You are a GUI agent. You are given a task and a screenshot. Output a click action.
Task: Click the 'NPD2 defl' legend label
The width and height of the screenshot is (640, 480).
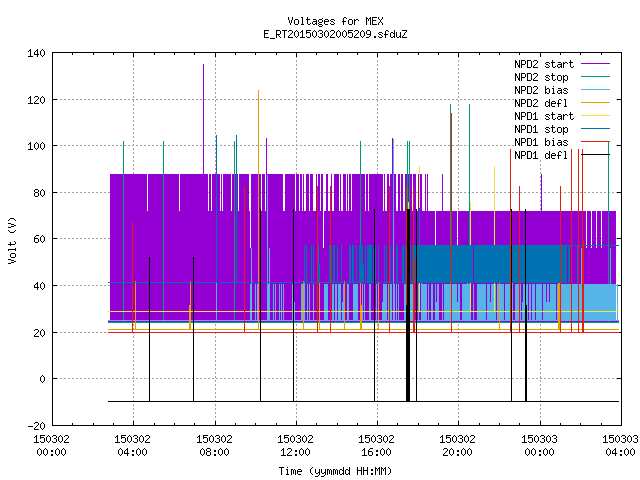click(541, 103)
